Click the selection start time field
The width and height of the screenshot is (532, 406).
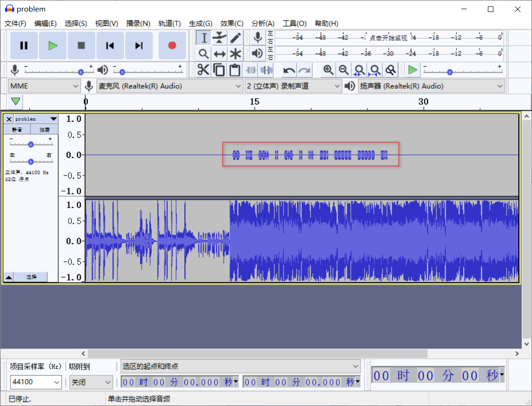pyautogui.click(x=180, y=382)
